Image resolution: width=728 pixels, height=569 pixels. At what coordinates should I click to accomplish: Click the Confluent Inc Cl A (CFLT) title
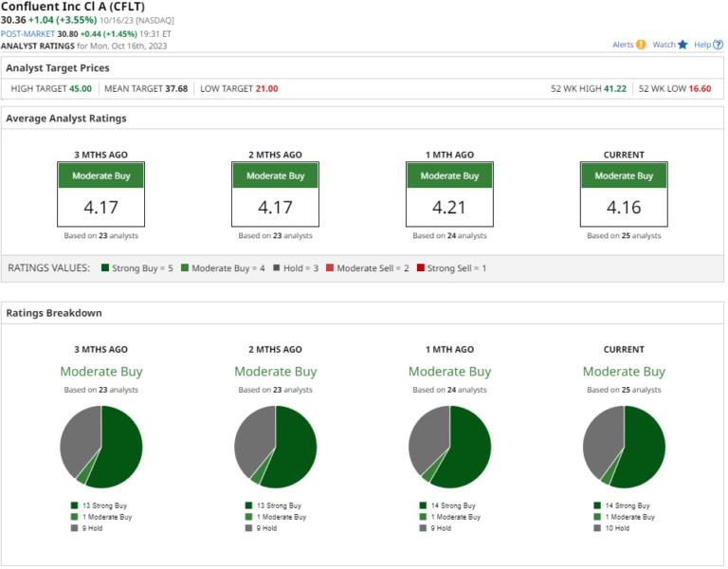click(73, 7)
